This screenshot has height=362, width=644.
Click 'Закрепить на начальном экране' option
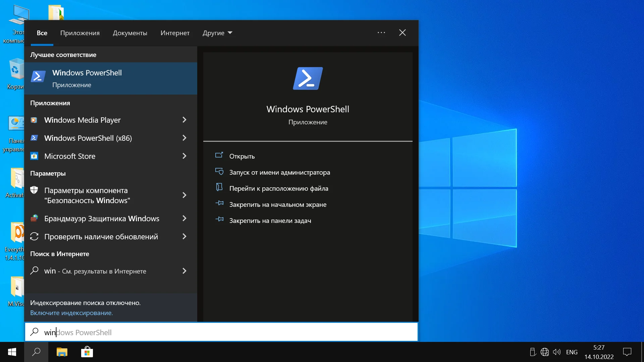278,204
